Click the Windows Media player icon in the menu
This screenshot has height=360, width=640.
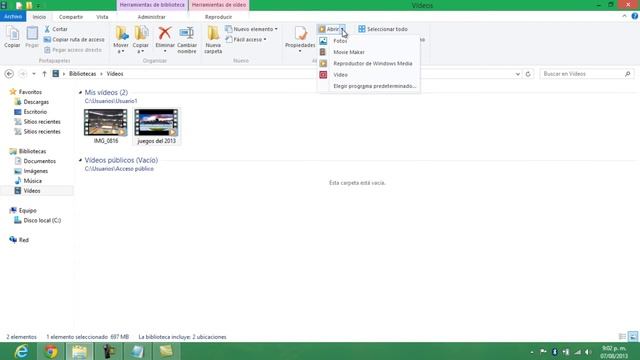pos(323,64)
